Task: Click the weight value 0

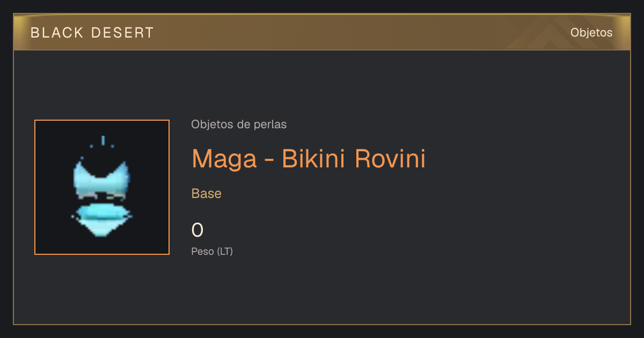Action: coord(197,230)
